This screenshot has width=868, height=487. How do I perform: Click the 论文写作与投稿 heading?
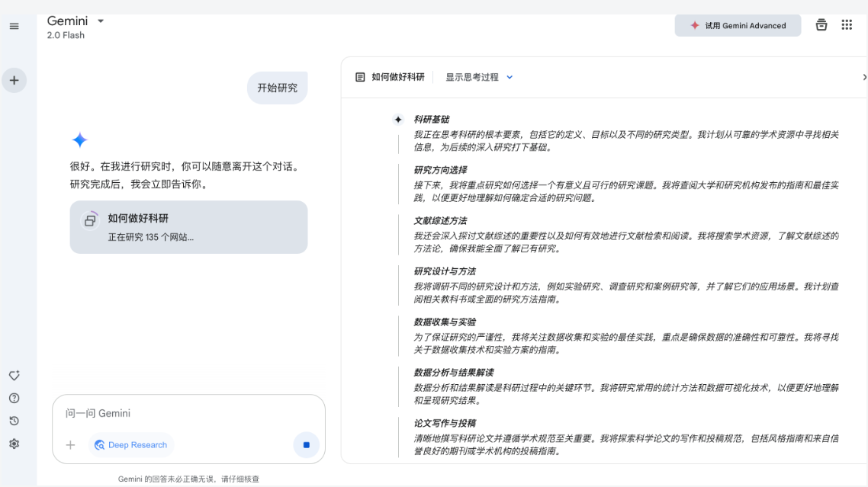[445, 423]
